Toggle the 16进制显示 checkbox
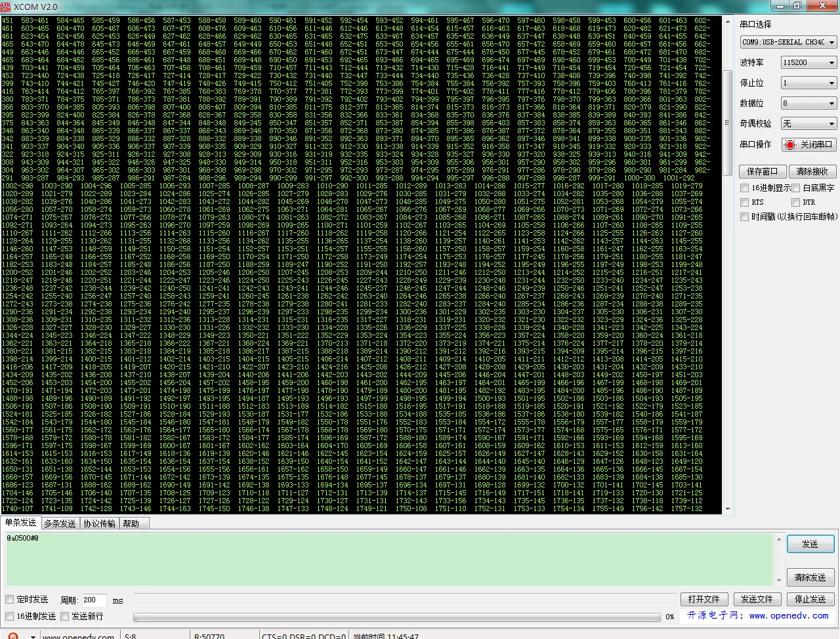The image size is (840, 639). 744,188
